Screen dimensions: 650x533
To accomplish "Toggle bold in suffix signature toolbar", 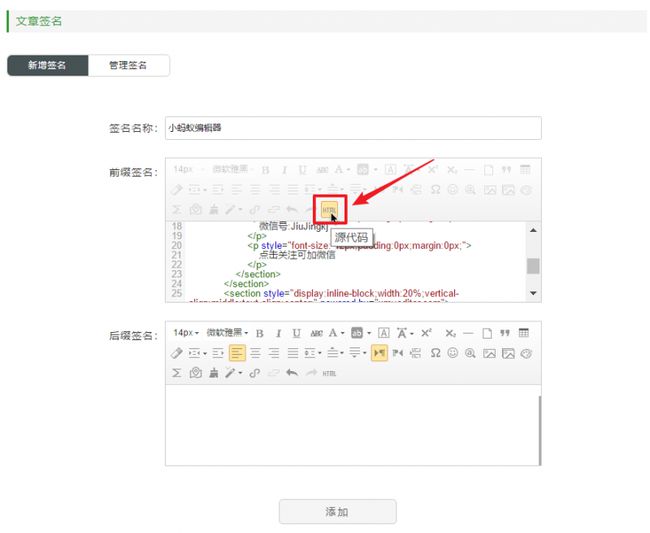I will [x=260, y=333].
